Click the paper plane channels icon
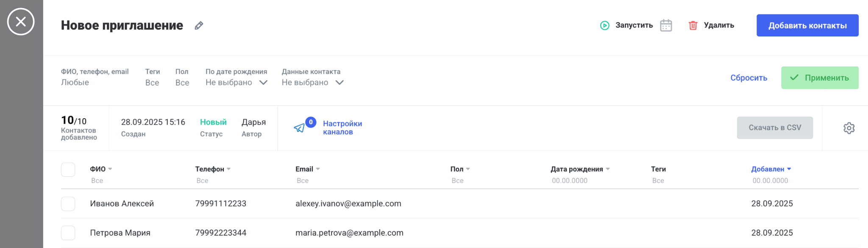The height and width of the screenshot is (248, 868). click(300, 128)
